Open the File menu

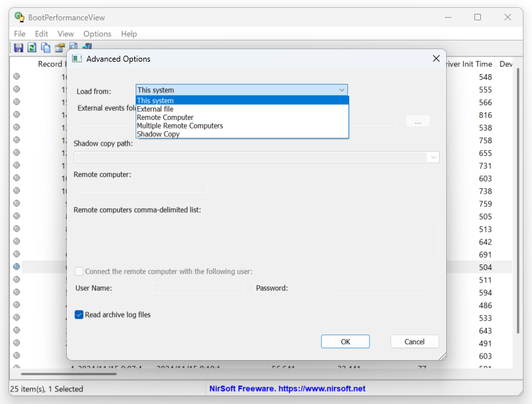click(x=20, y=34)
